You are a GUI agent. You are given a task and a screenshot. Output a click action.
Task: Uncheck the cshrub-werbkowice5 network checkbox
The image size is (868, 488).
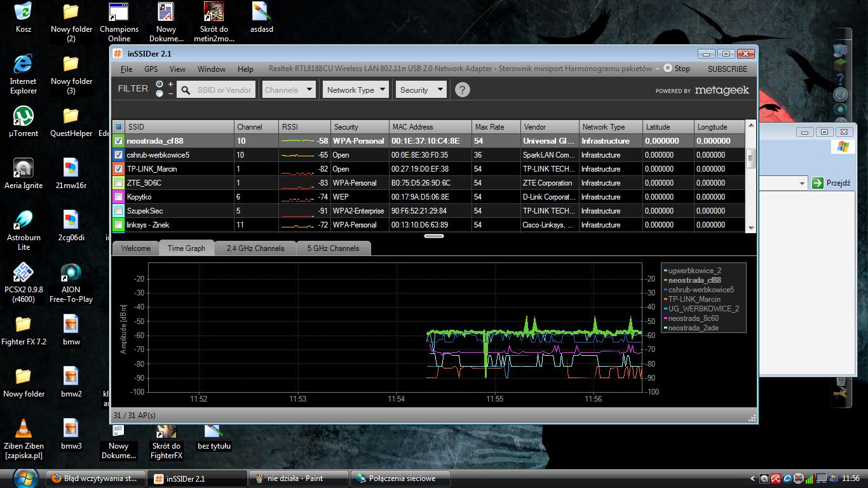[x=119, y=155]
